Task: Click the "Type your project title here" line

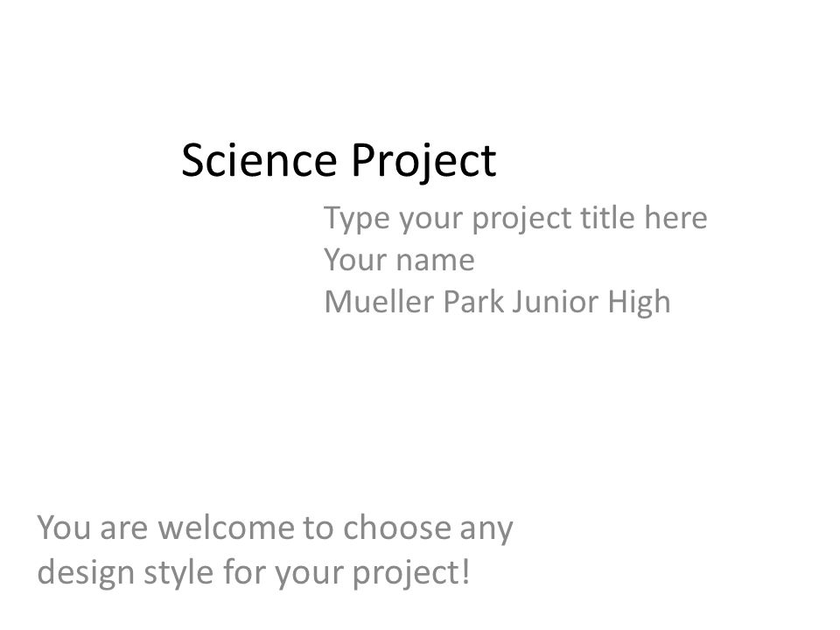Action: tap(515, 219)
